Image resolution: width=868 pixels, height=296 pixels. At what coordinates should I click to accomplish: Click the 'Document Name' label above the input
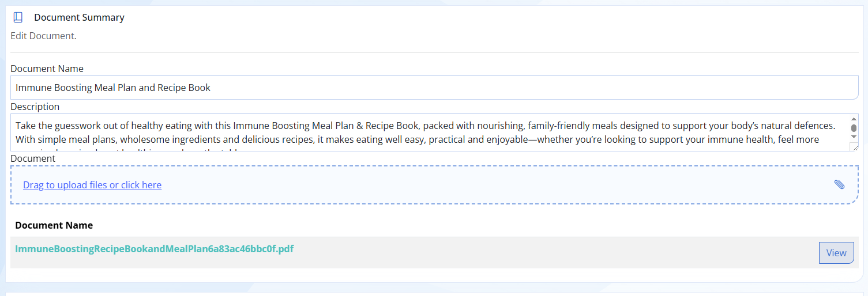pyautogui.click(x=47, y=69)
